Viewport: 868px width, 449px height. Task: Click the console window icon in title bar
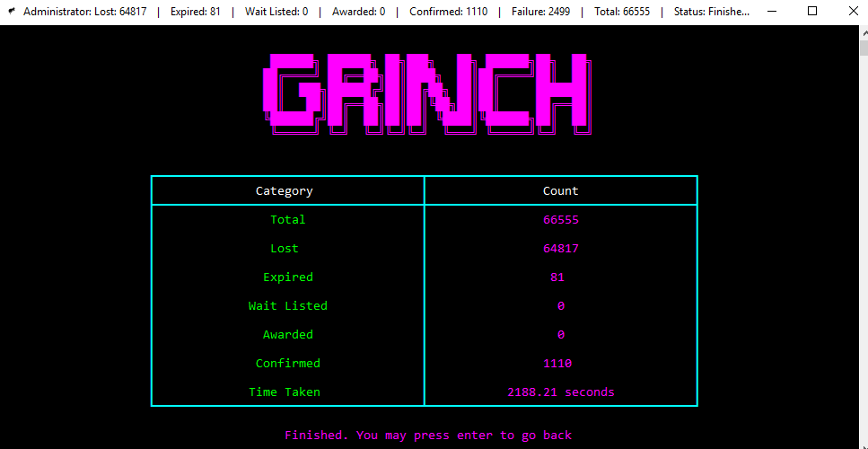tap(12, 12)
